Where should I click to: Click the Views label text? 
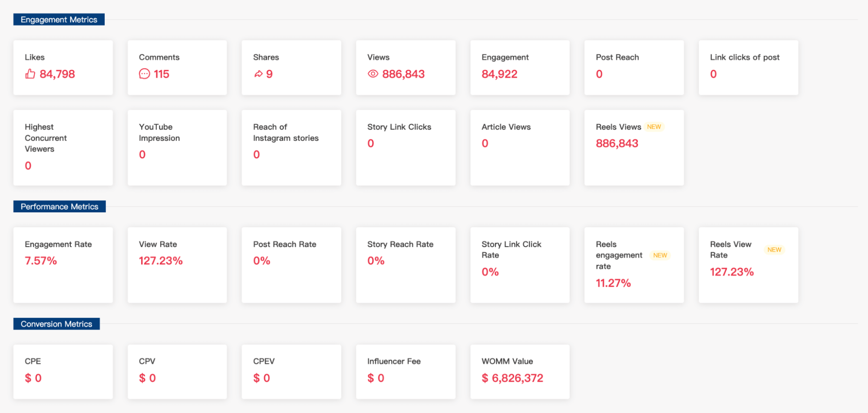tap(378, 57)
